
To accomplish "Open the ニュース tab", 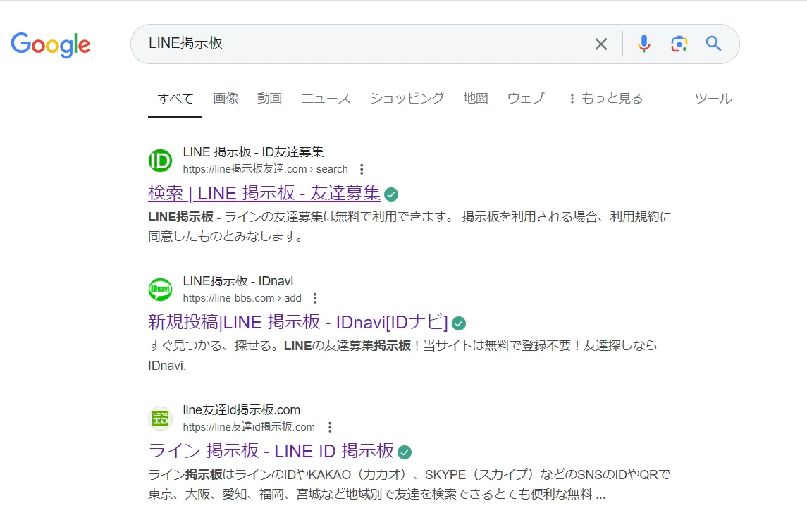I will [326, 98].
